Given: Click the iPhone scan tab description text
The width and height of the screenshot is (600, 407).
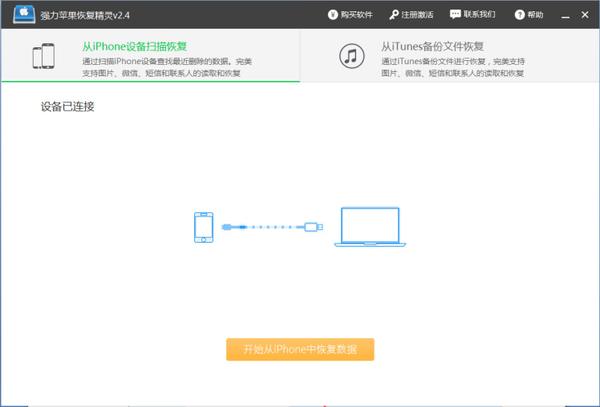Looking at the screenshot, I should (167, 67).
